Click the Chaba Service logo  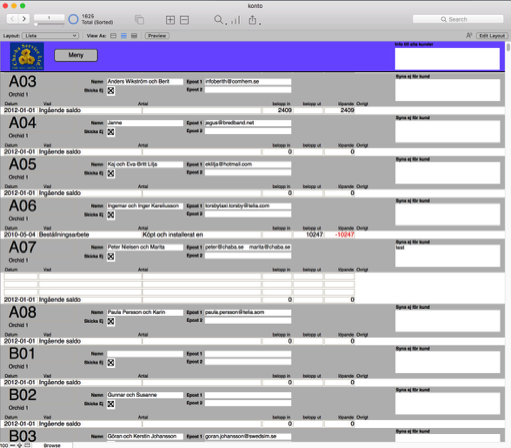pyautogui.click(x=27, y=56)
